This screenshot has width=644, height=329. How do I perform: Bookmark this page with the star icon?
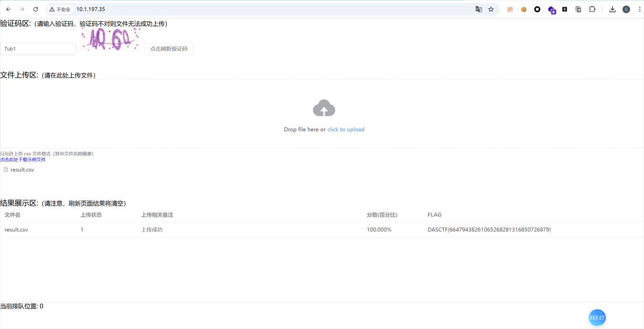tap(491, 10)
